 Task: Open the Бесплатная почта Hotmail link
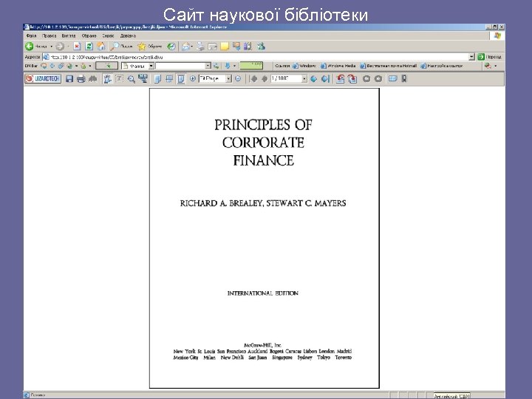(x=389, y=66)
